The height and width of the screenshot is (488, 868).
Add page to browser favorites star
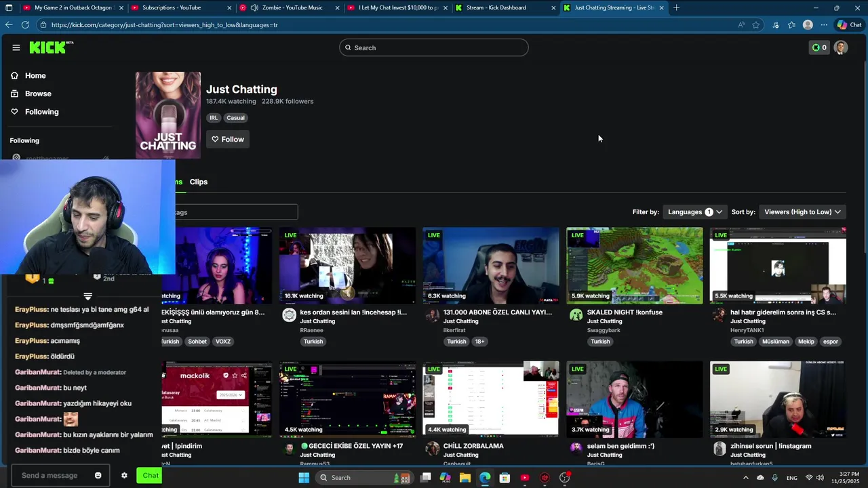(756, 25)
